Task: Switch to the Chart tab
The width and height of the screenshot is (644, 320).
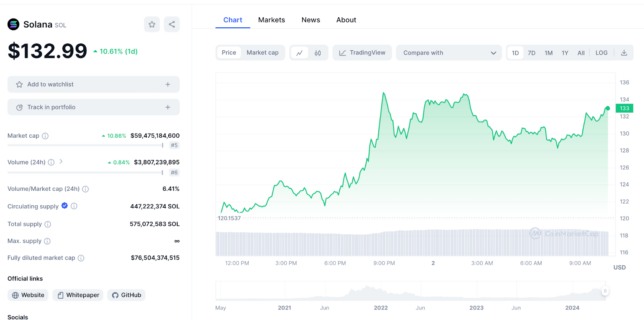Action: 233,20
